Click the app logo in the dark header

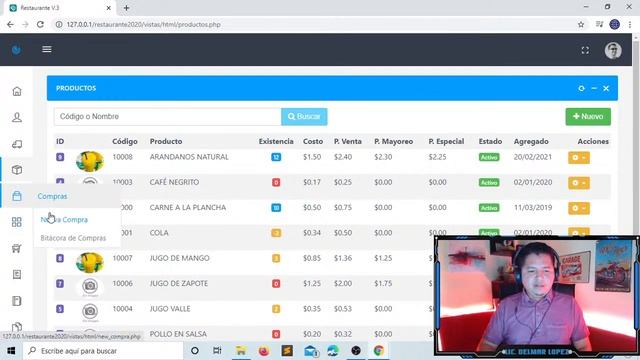coord(16,50)
